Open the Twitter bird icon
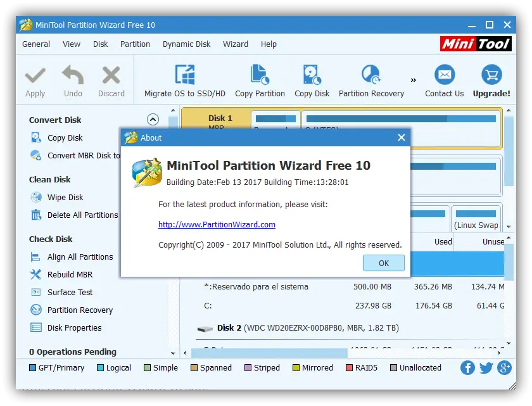Image resolution: width=532 pixels, height=406 pixels. tap(486, 367)
